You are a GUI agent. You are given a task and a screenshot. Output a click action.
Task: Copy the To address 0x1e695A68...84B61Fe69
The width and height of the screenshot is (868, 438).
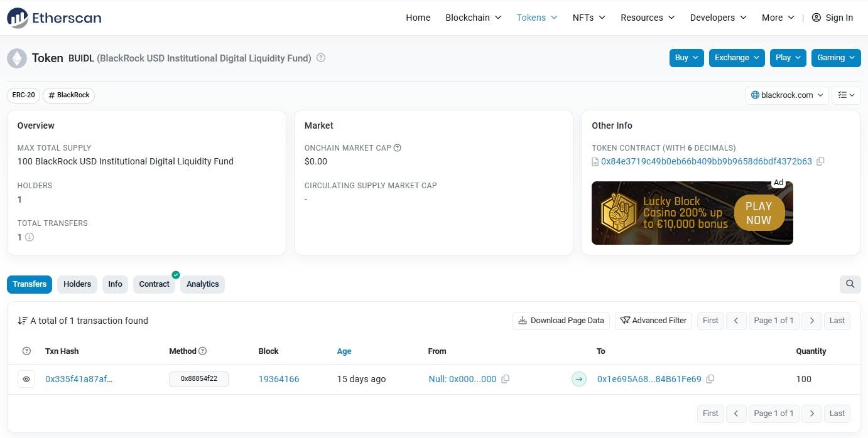pos(710,379)
